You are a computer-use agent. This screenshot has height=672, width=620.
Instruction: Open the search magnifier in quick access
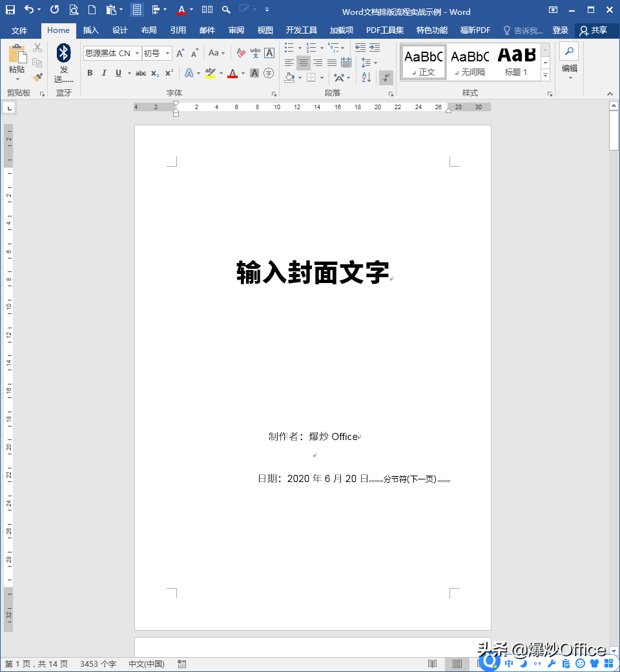pyautogui.click(x=226, y=10)
